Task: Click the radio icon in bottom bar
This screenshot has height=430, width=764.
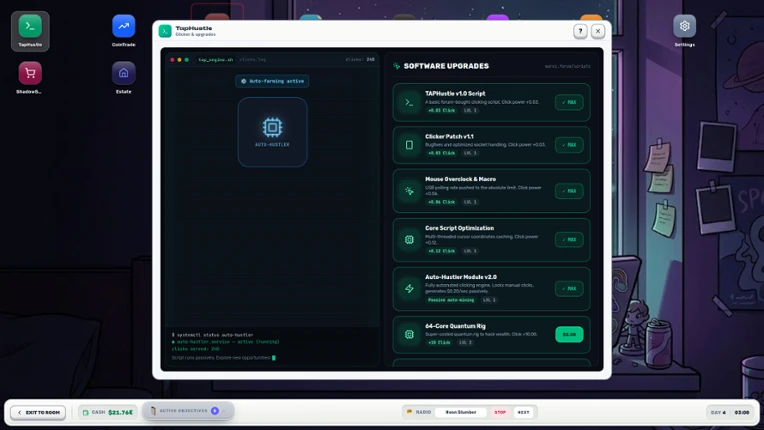Action: (x=409, y=412)
